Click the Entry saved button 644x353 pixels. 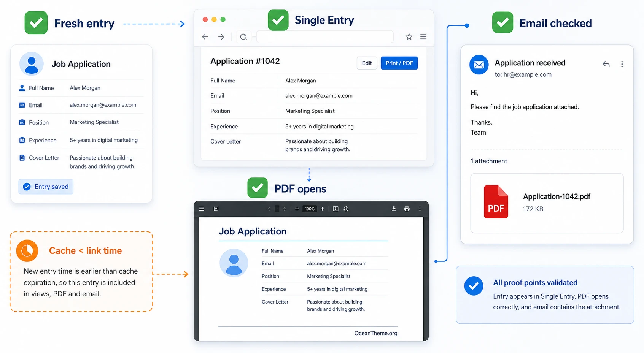pos(46,187)
